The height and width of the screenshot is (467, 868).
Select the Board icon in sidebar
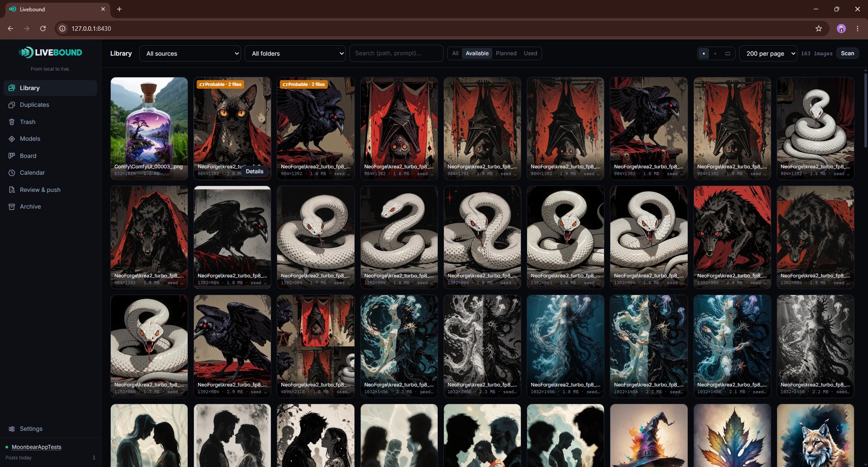12,156
